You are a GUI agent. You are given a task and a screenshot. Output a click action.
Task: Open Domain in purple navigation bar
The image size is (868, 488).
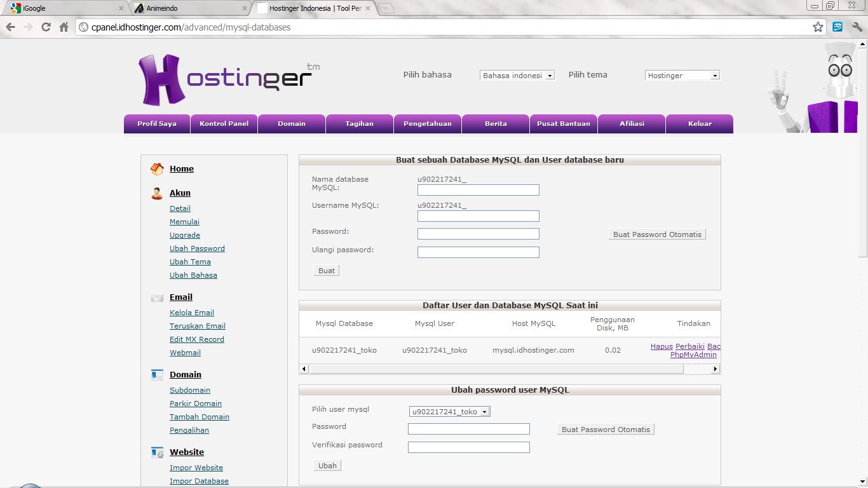[x=292, y=124]
